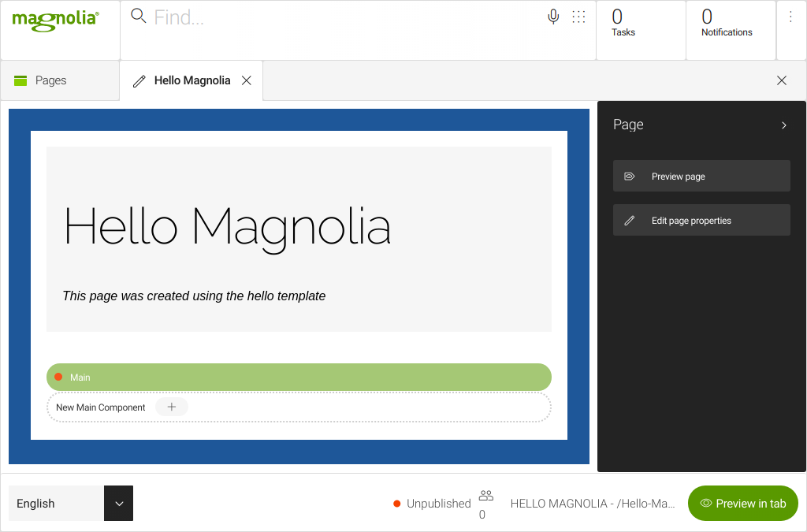This screenshot has height=532, width=807.
Task: Click the Unpublished status indicator
Action: click(432, 503)
